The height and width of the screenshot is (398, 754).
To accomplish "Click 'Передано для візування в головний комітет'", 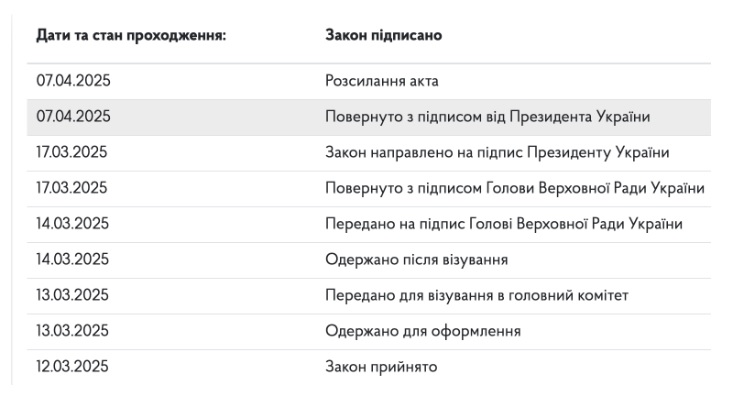I will (x=477, y=296).
